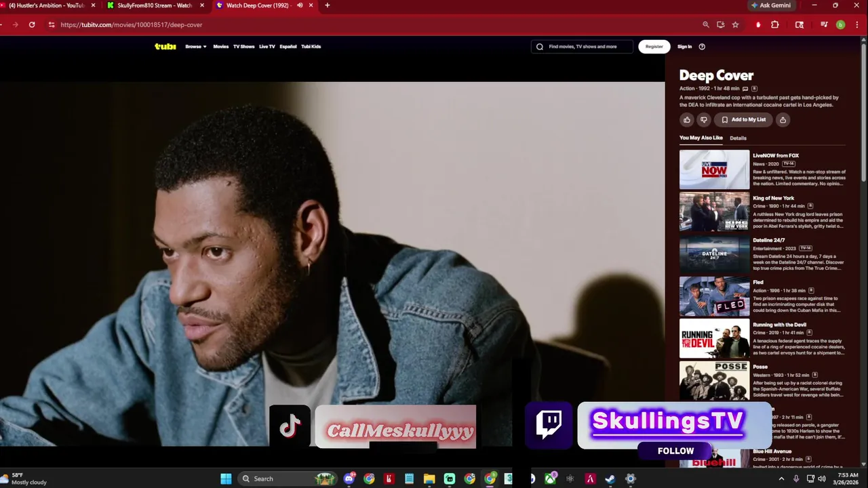
Task: Click the FOLLOW button on overlay
Action: pos(675,451)
